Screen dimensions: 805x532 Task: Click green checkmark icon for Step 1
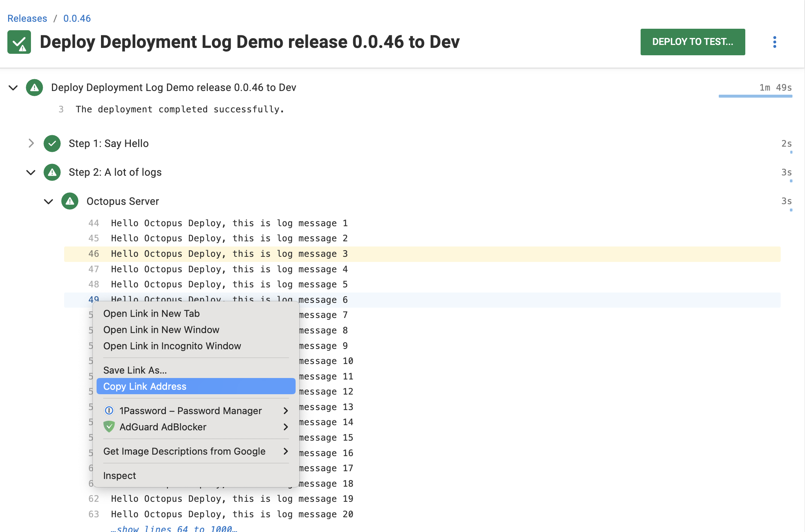tap(52, 144)
